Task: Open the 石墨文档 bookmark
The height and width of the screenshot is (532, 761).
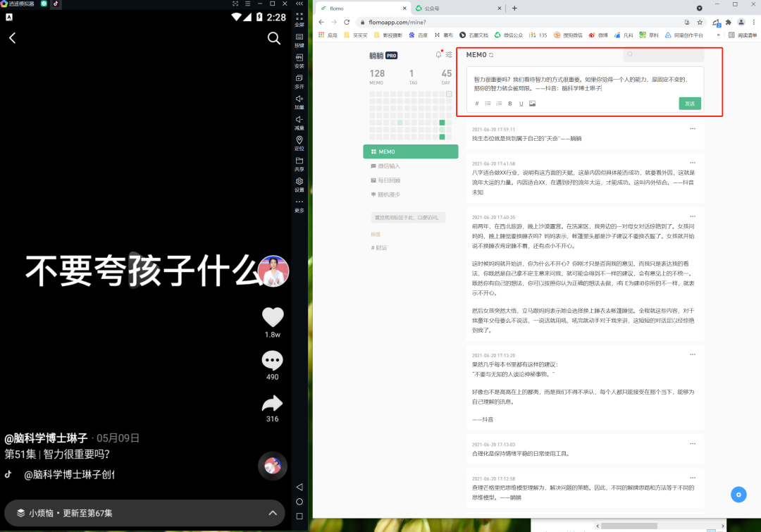Action: [474, 35]
